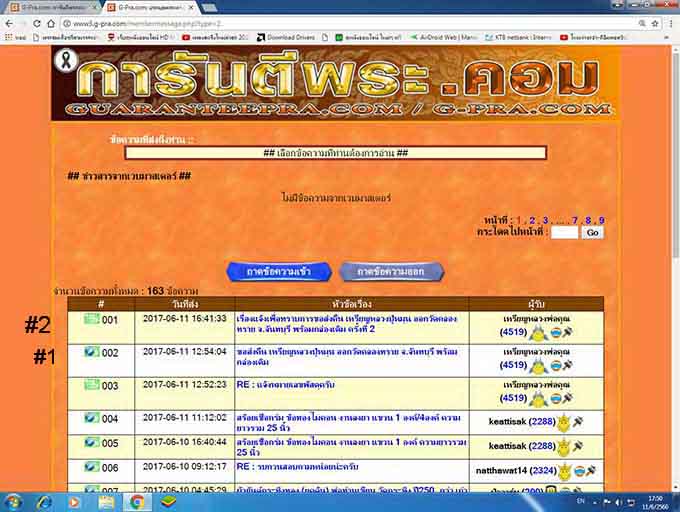Click the read-mail icon on message 002
The width and height of the screenshot is (680, 512).
click(x=92, y=352)
